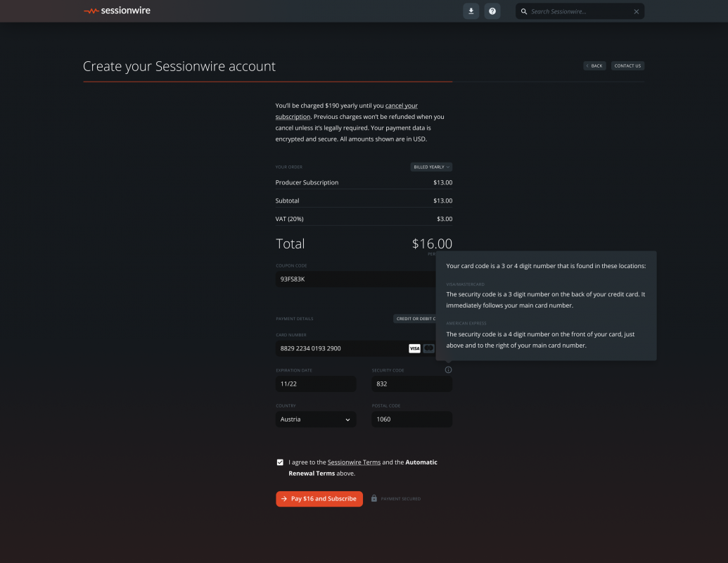Viewport: 728px width, 563px height.
Task: Click the Visa card icon
Action: point(414,348)
